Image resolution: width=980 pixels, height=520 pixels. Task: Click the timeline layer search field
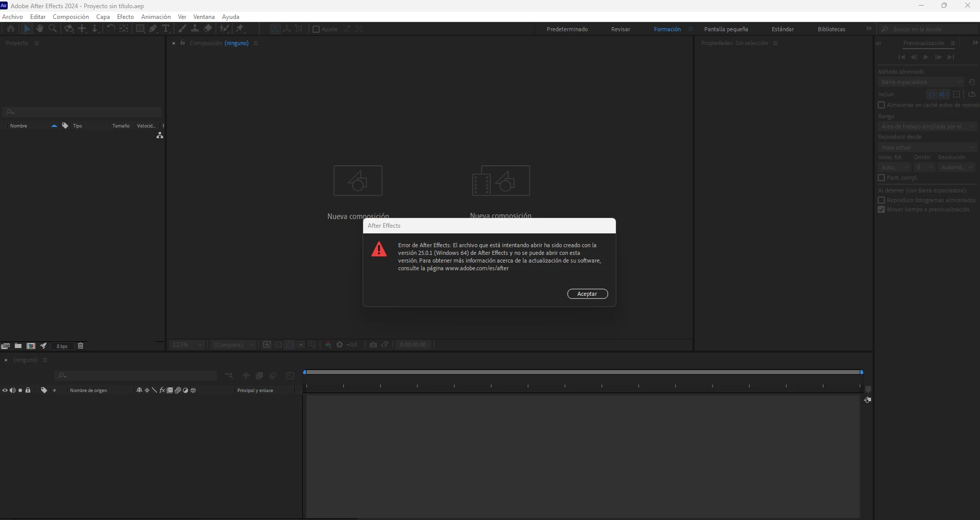click(x=136, y=376)
